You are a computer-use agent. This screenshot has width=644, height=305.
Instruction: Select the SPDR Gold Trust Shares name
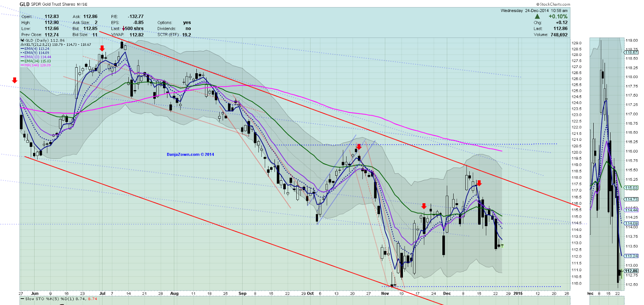pos(53,4)
